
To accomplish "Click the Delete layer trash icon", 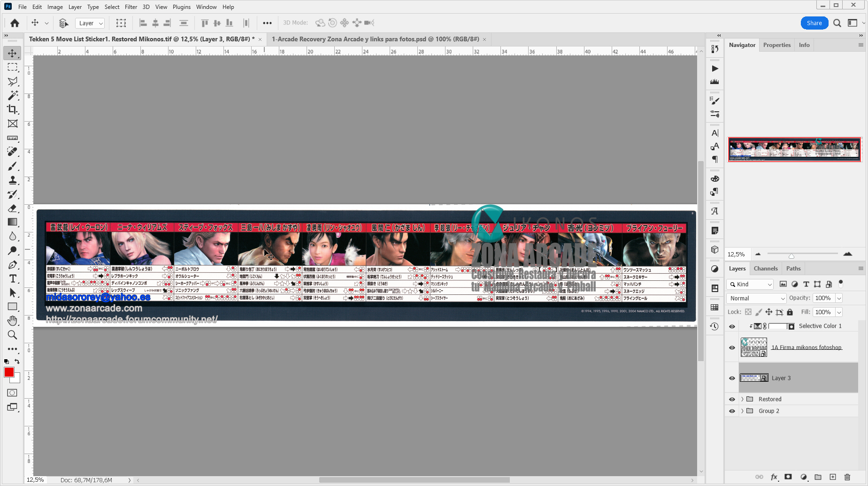I will (x=847, y=477).
